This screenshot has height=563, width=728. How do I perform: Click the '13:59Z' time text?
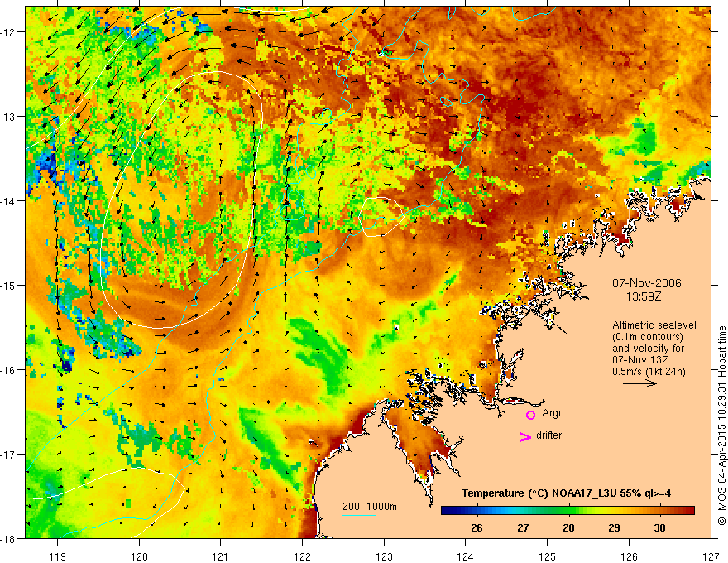(644, 296)
